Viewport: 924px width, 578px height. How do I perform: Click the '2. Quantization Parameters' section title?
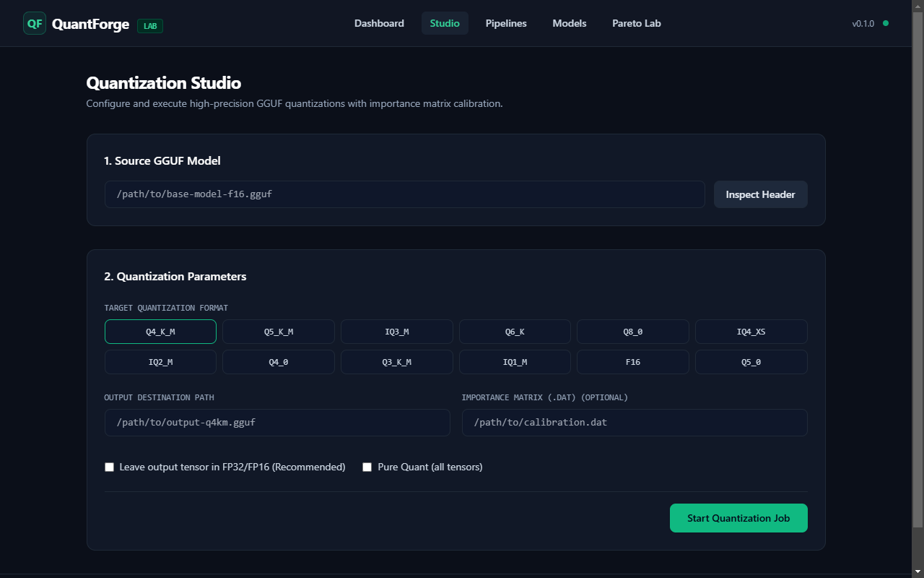175,277
